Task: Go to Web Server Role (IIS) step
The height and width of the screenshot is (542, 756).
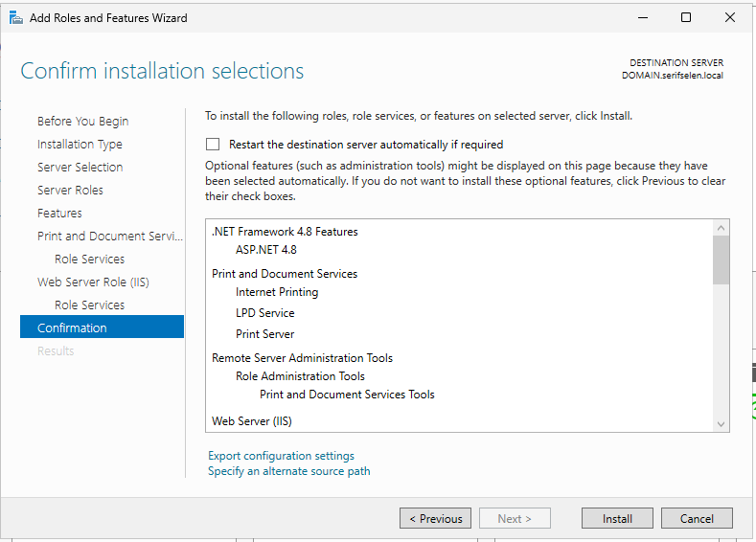Action: (x=93, y=282)
